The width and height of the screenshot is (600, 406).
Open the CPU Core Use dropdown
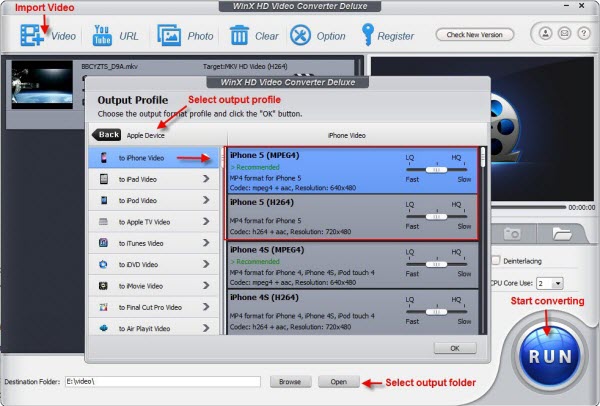[x=558, y=284]
